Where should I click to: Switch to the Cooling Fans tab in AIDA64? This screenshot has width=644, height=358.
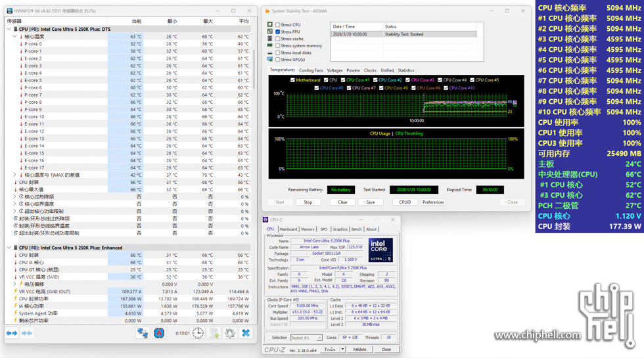[x=311, y=70]
